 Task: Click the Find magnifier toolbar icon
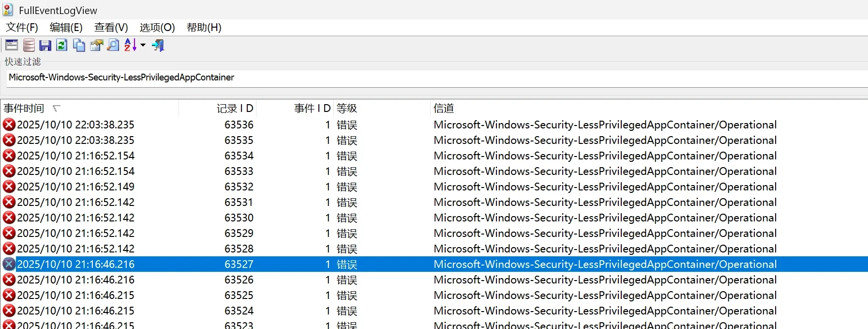pos(113,45)
